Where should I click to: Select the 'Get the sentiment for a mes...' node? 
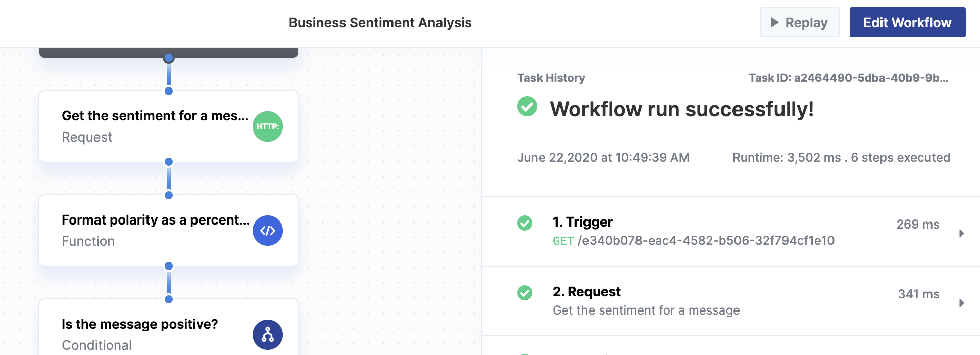tap(155, 126)
